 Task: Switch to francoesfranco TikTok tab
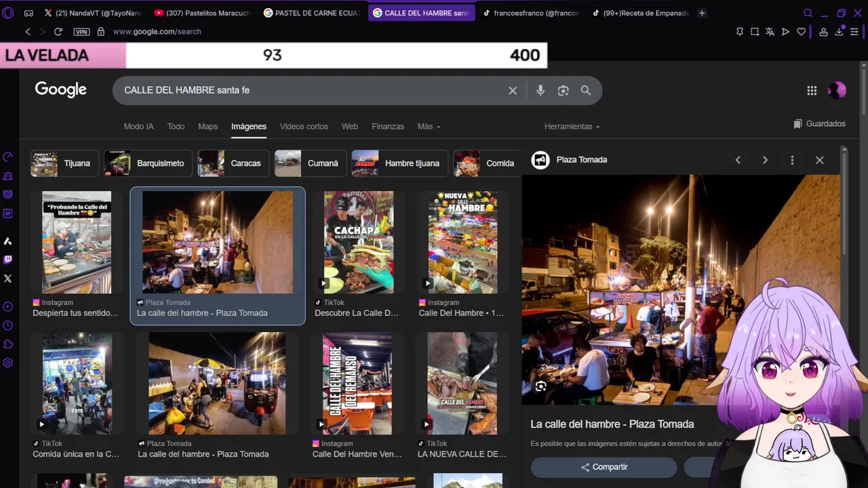tap(532, 13)
